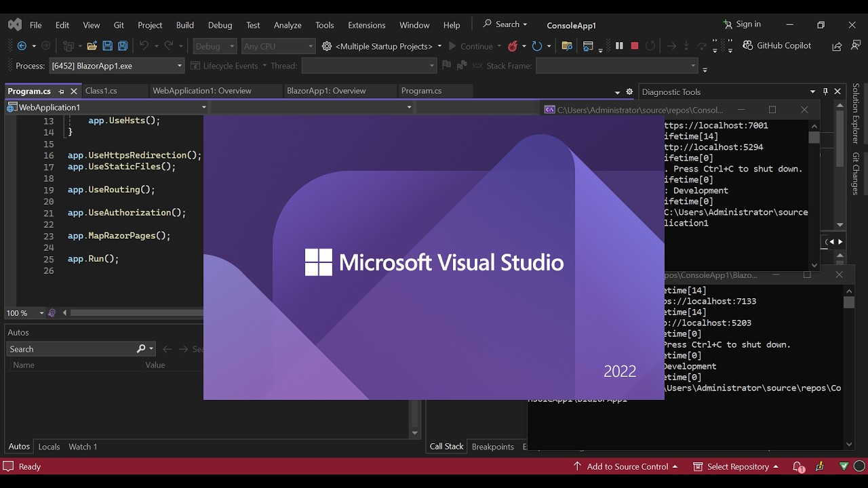Click the Save All double-disk icon
Viewport: 868px width, 488px height.
123,46
